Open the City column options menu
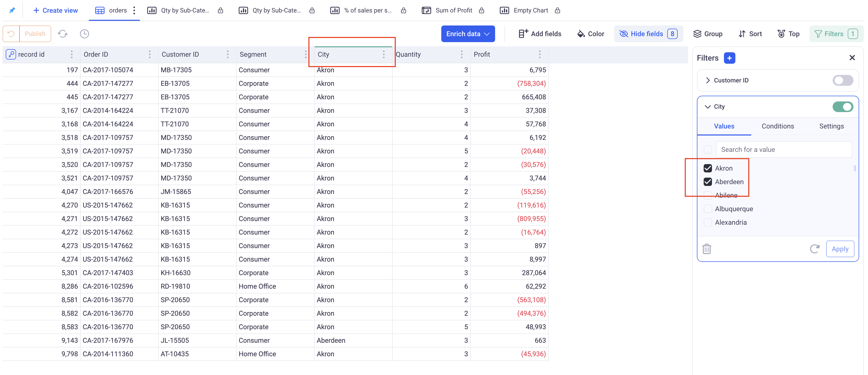868x375 pixels. (384, 54)
